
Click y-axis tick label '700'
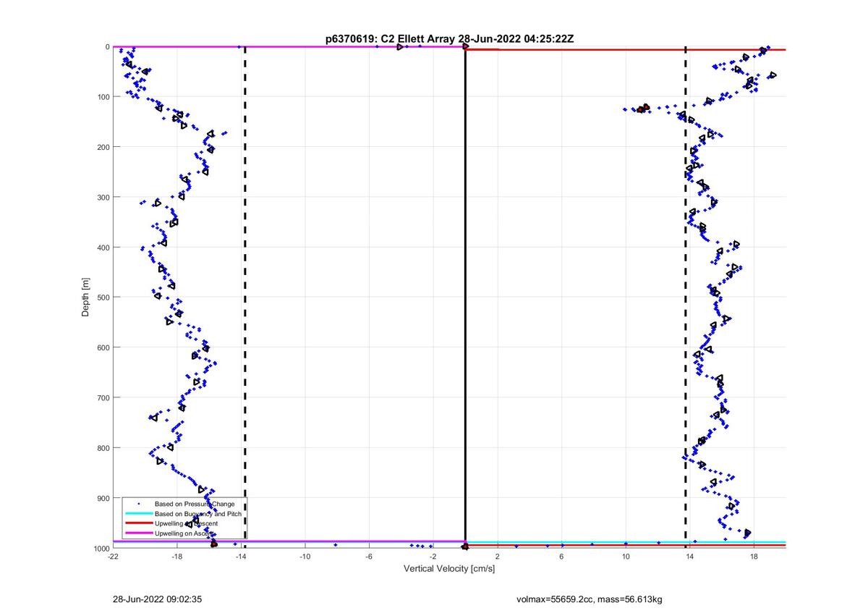[x=103, y=398]
